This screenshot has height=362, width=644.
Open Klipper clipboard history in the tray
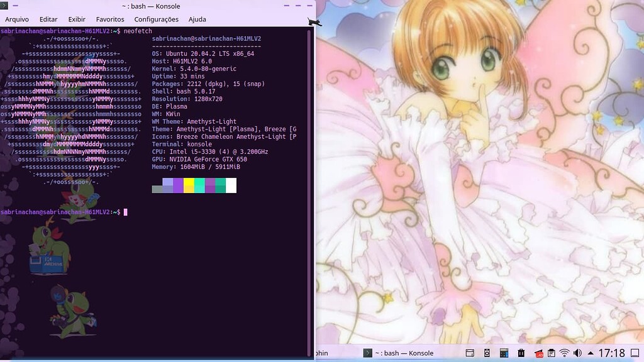point(551,353)
